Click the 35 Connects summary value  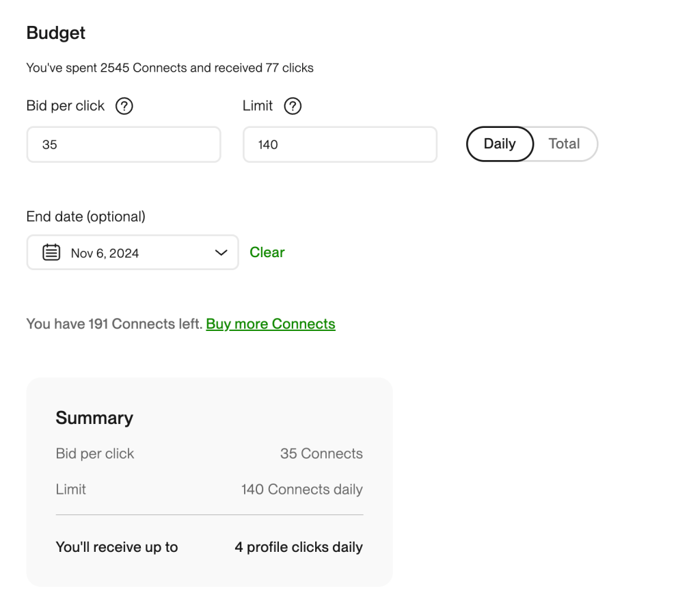click(x=321, y=453)
